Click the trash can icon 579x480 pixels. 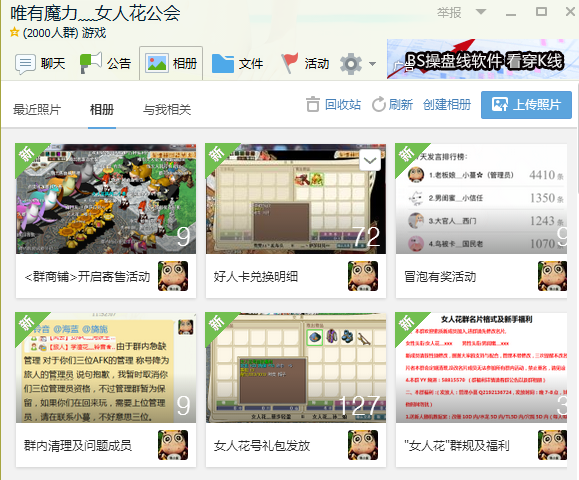pyautogui.click(x=313, y=104)
